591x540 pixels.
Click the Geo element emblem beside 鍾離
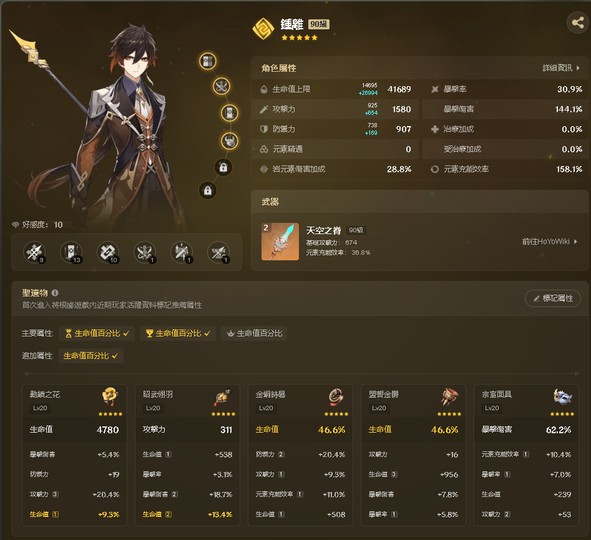(263, 29)
